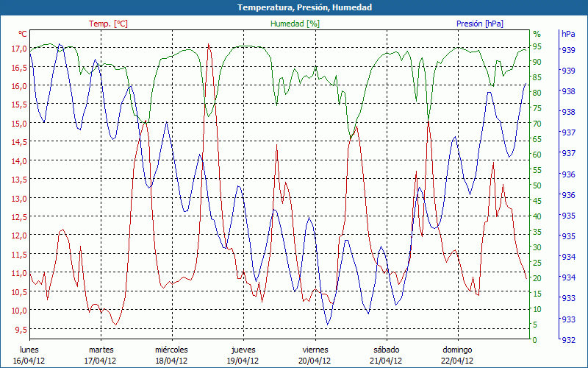This screenshot has height=368, width=588.
Task: Click the chart title Temperatura, Presión, Humedad
Action: pyautogui.click(x=294, y=7)
